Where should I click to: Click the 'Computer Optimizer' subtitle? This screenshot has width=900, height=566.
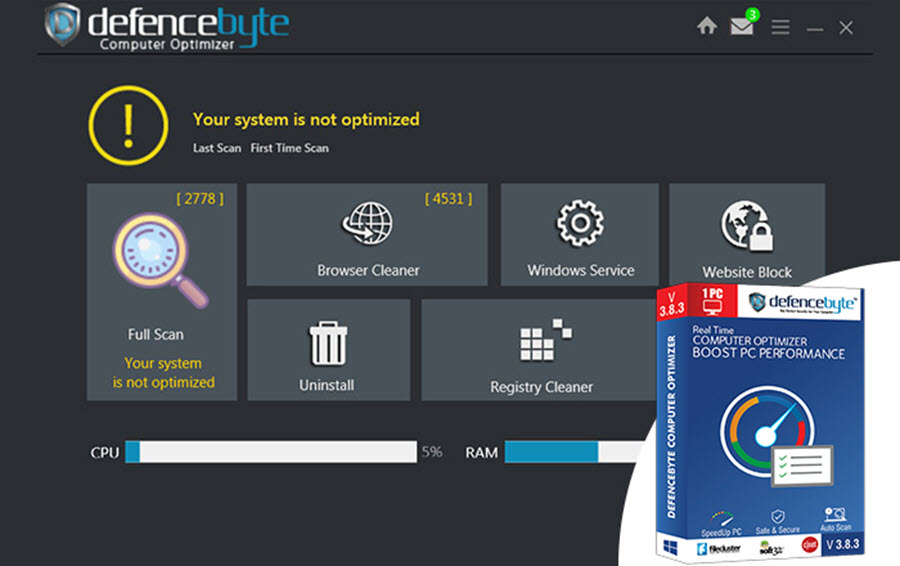click(167, 45)
